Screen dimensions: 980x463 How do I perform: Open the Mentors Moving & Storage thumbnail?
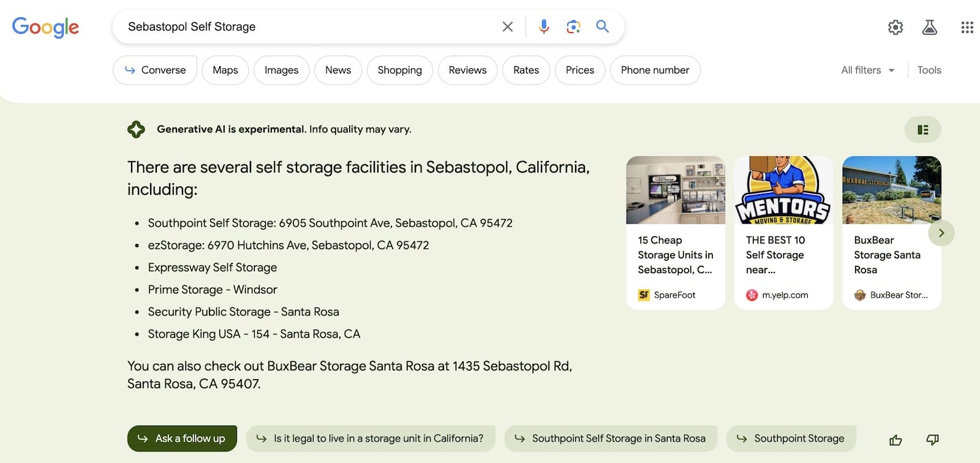[x=783, y=190]
